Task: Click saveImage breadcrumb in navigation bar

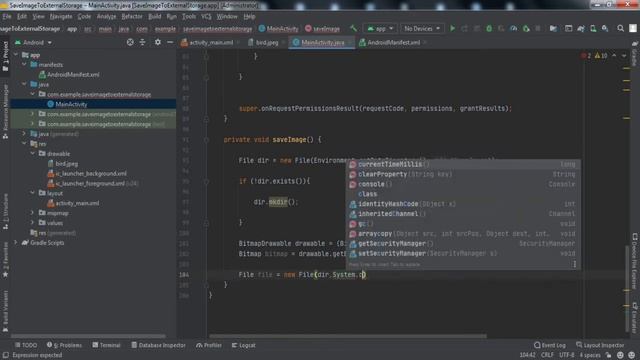Action: coord(322,29)
